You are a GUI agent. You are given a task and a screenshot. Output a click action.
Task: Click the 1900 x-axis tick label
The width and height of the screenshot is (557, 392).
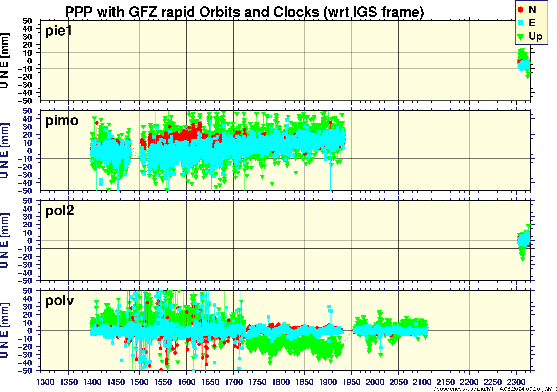[328, 382]
